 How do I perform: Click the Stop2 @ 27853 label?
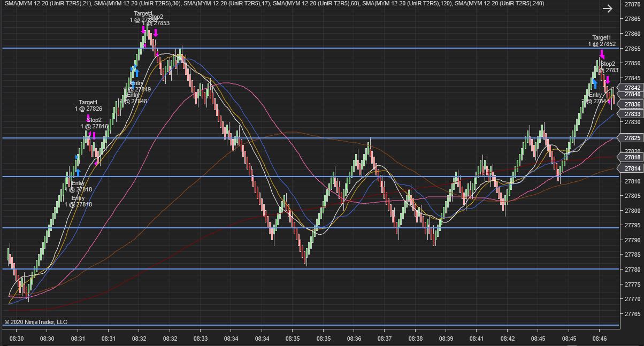click(157, 20)
